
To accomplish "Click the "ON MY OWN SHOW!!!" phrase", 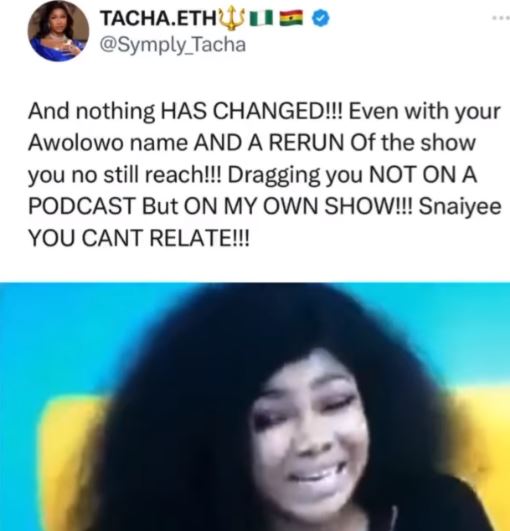I will tap(298, 206).
